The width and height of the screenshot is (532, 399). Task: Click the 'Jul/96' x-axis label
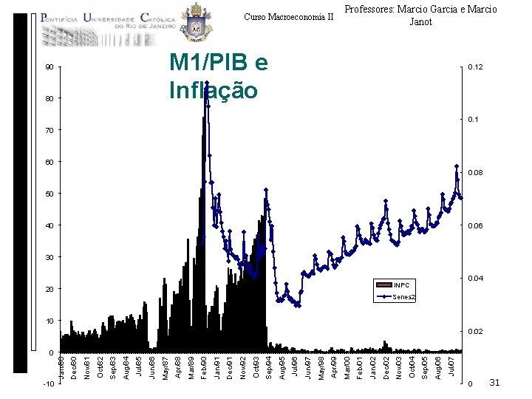(x=295, y=367)
